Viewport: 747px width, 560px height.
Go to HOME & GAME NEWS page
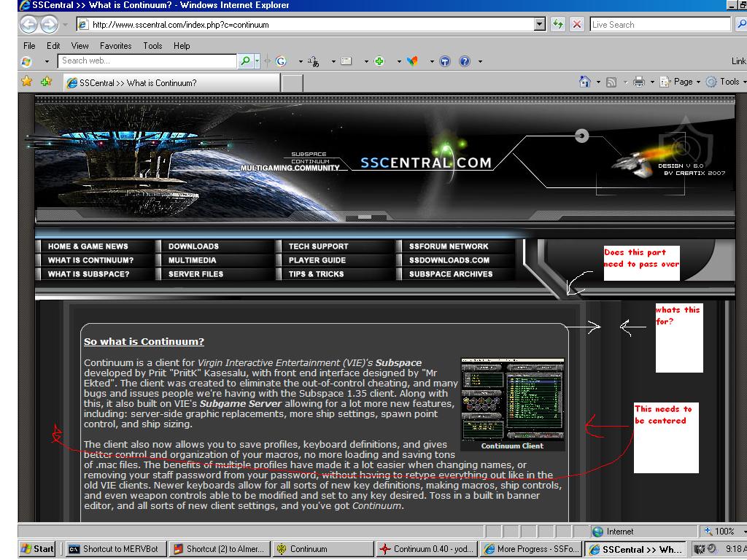(x=88, y=246)
